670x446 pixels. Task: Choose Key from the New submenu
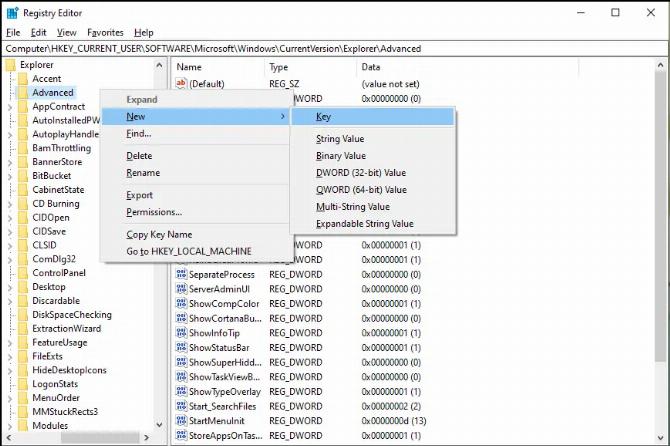[x=372, y=117]
